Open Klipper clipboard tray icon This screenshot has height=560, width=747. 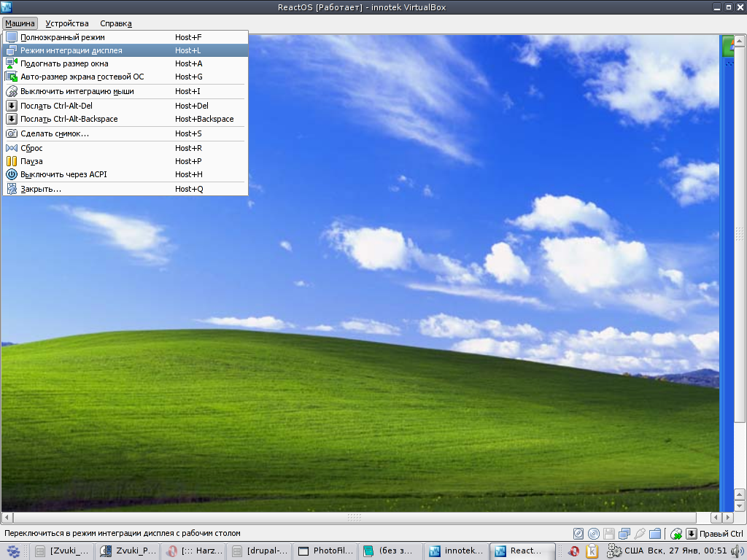[592, 551]
